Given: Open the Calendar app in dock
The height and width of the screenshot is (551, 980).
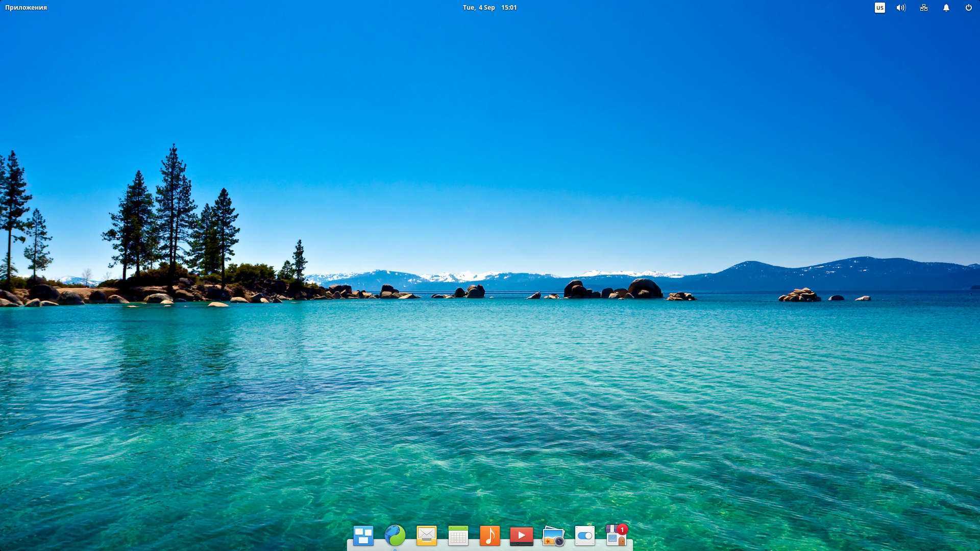Looking at the screenshot, I should tap(458, 536).
